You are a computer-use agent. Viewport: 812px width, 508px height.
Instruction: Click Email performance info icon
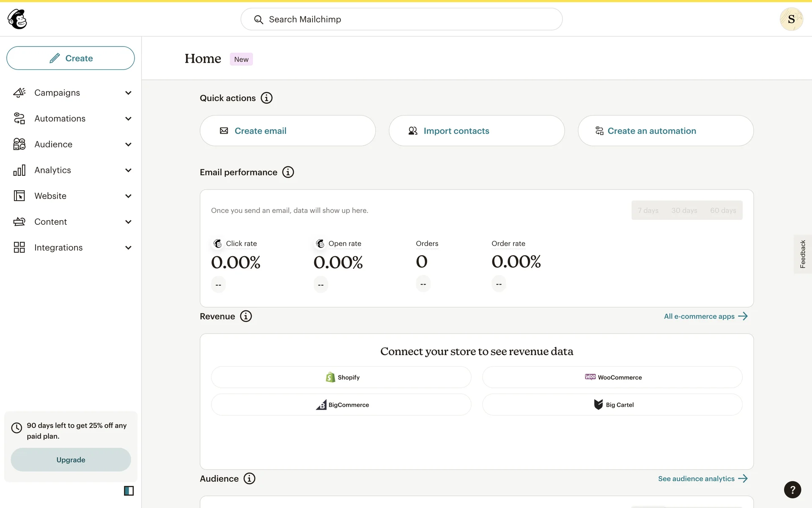(288, 172)
